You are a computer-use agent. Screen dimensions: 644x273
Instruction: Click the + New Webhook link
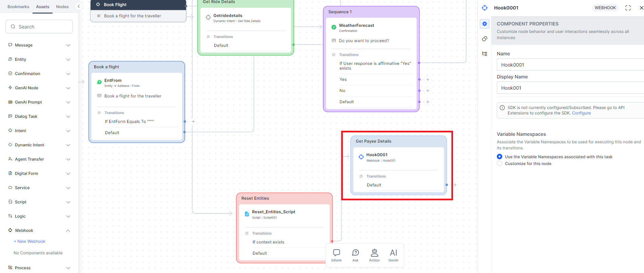[x=30, y=241]
